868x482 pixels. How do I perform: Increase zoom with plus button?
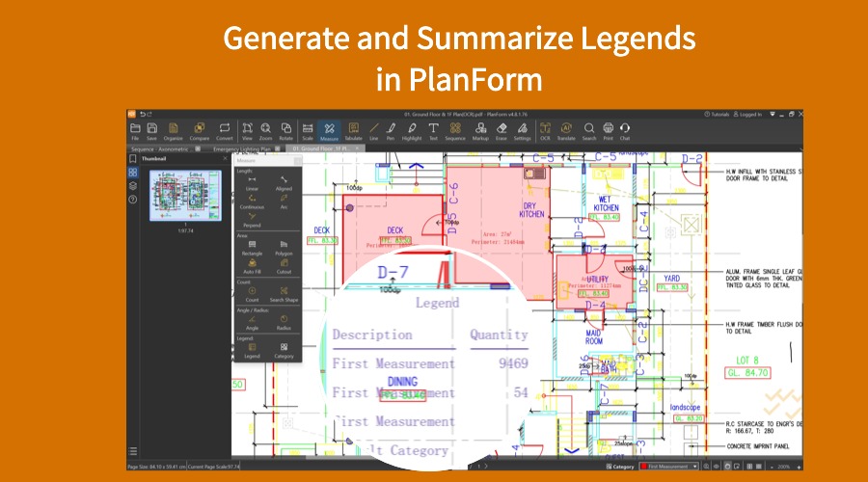799,468
